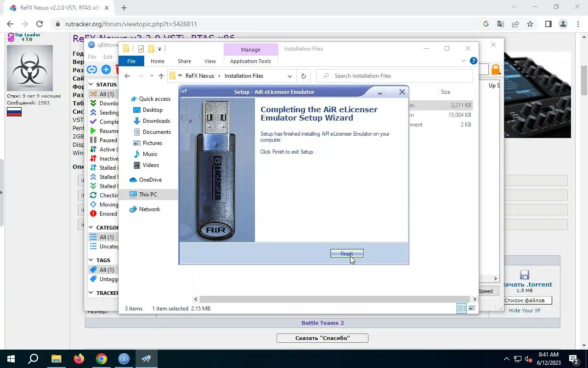
Task: Select Errored filter in qBittorrent sidebar
Action: pos(104,214)
